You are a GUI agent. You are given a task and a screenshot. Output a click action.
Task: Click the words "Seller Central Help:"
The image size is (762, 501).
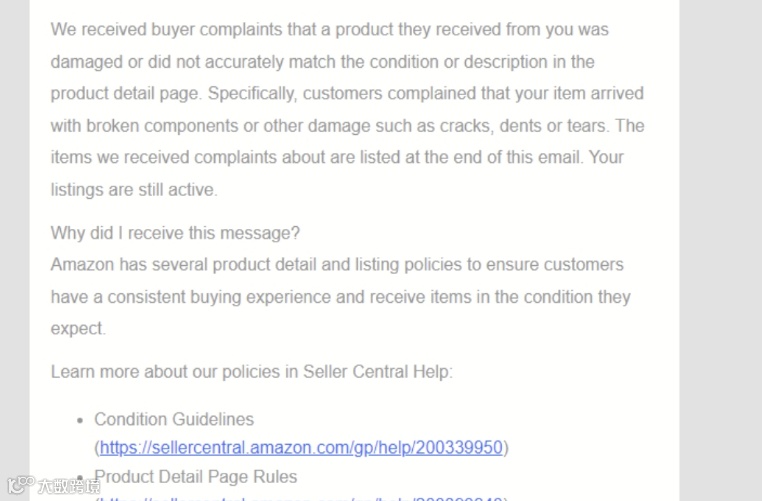[378, 372]
